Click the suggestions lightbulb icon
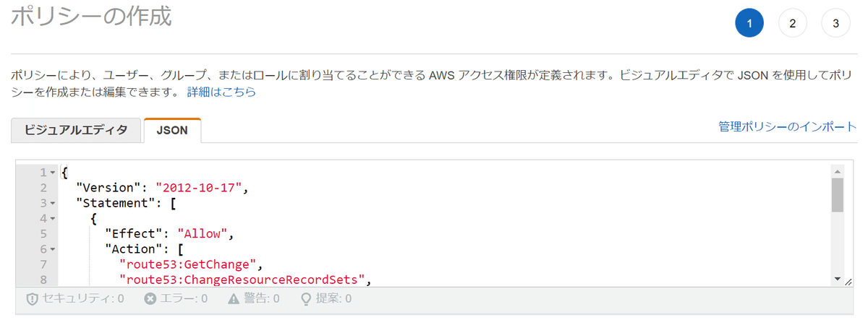Screen dimensions: 868x320 (305, 298)
